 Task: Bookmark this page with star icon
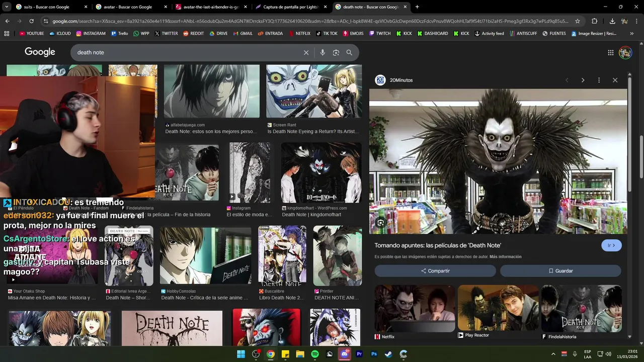click(x=578, y=21)
